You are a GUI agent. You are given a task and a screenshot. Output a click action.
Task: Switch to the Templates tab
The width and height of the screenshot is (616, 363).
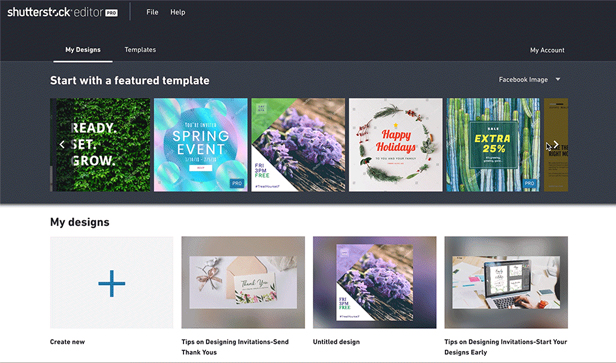pos(140,50)
